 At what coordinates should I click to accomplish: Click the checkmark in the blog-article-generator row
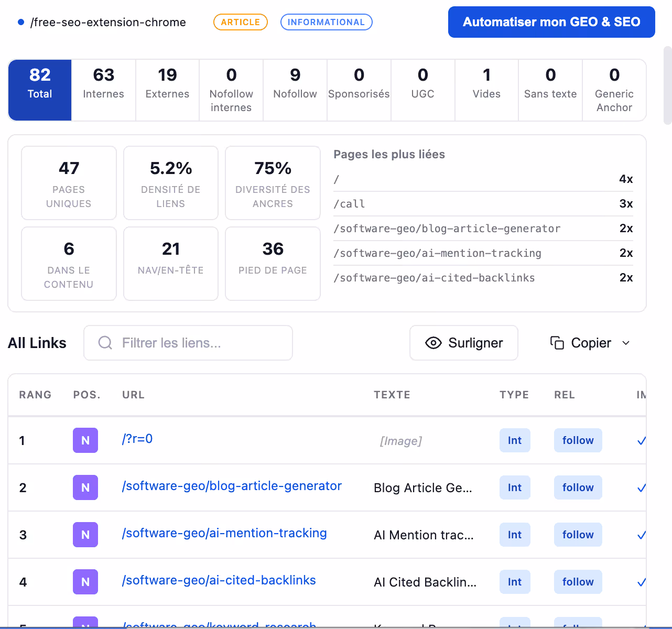[x=641, y=488]
